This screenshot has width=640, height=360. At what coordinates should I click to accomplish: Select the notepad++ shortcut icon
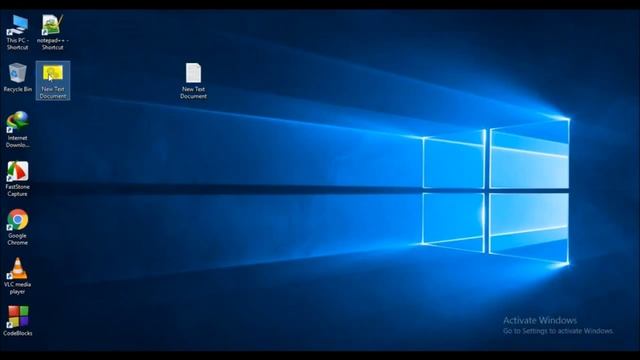53,25
